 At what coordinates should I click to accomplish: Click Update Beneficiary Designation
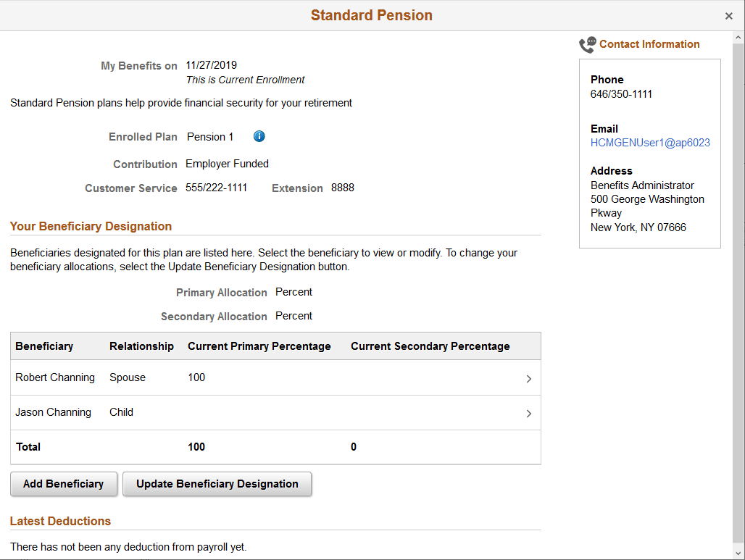pos(217,483)
